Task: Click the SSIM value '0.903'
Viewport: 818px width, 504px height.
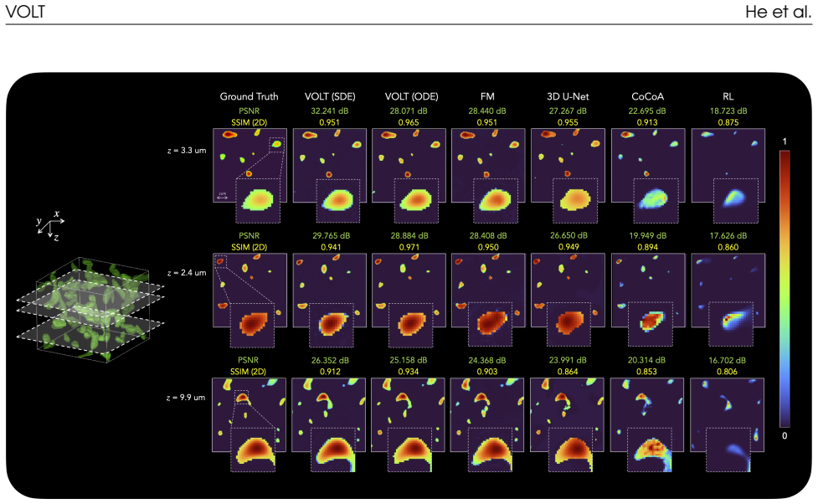Action: 487,372
